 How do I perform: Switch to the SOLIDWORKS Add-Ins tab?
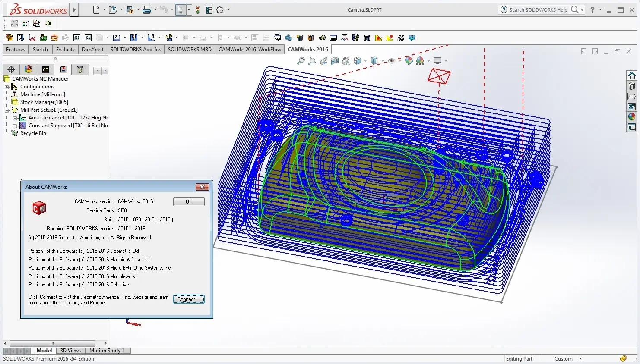coord(136,50)
